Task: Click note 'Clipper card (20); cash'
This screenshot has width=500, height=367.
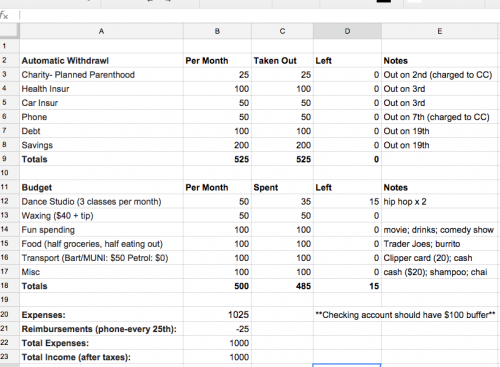Action: [440, 258]
